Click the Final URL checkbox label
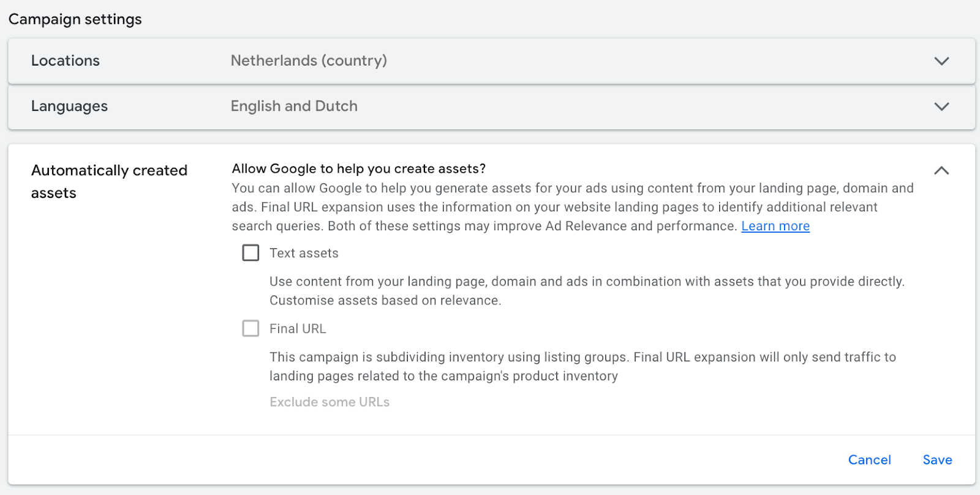980x495 pixels. [298, 328]
